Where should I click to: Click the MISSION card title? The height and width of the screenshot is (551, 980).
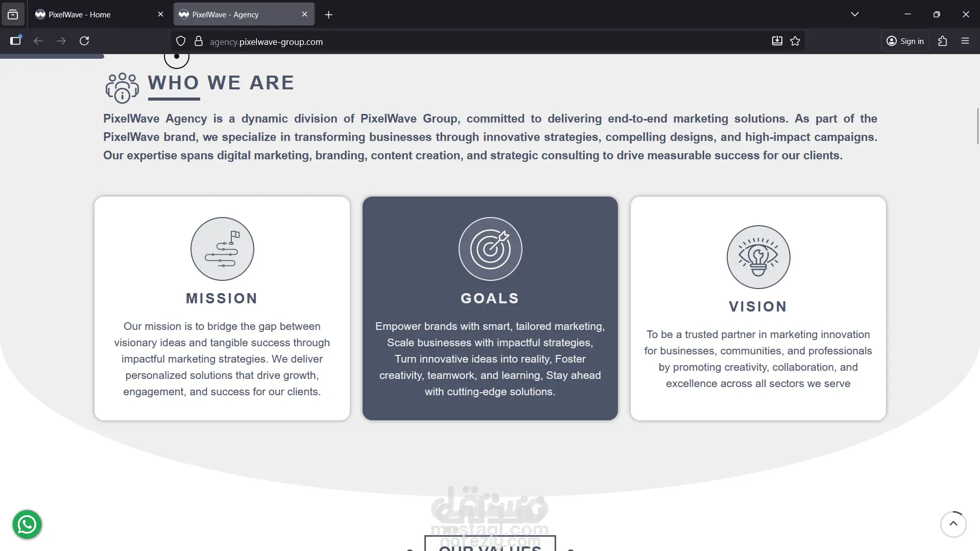[x=222, y=298]
